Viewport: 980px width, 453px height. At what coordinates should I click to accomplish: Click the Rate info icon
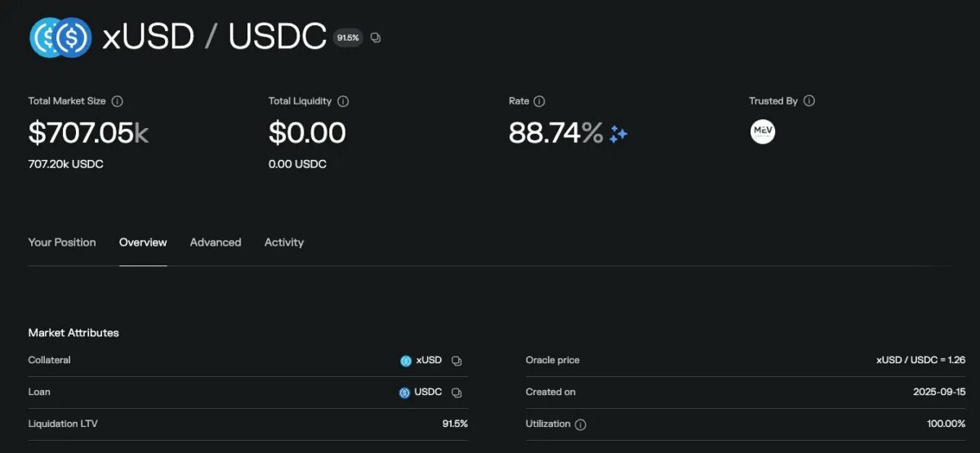click(x=539, y=101)
